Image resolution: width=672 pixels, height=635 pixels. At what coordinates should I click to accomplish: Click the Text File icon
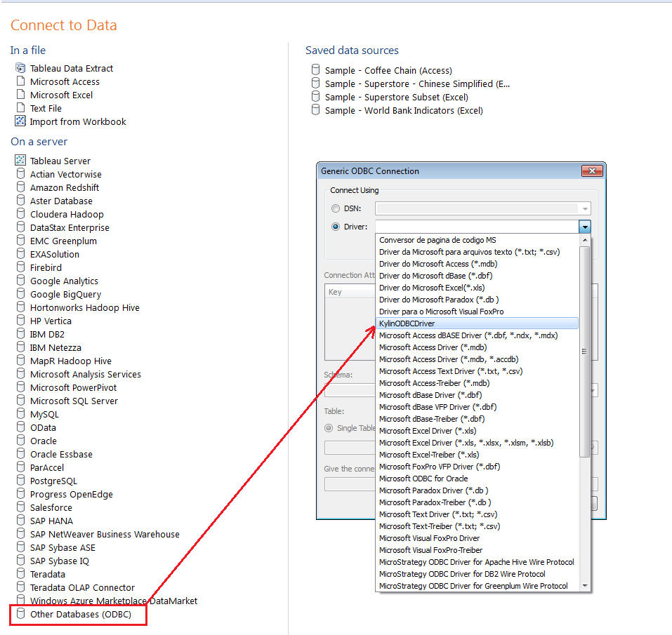tap(20, 108)
